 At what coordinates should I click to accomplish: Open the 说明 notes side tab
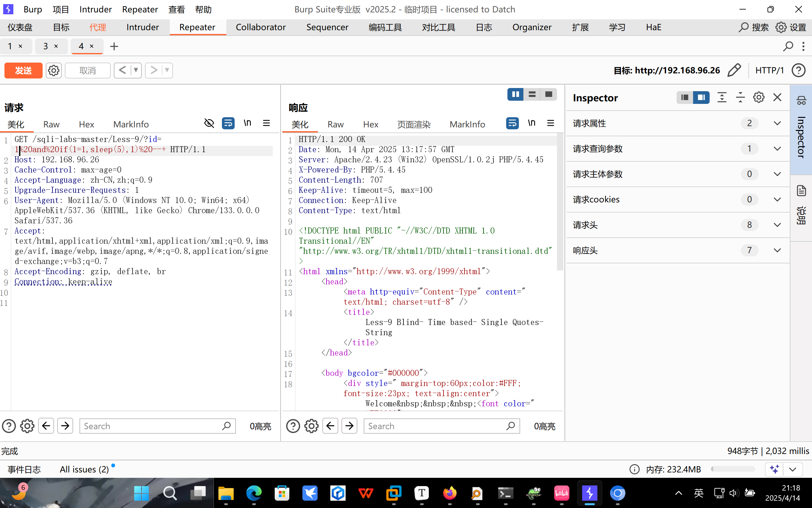(x=801, y=208)
